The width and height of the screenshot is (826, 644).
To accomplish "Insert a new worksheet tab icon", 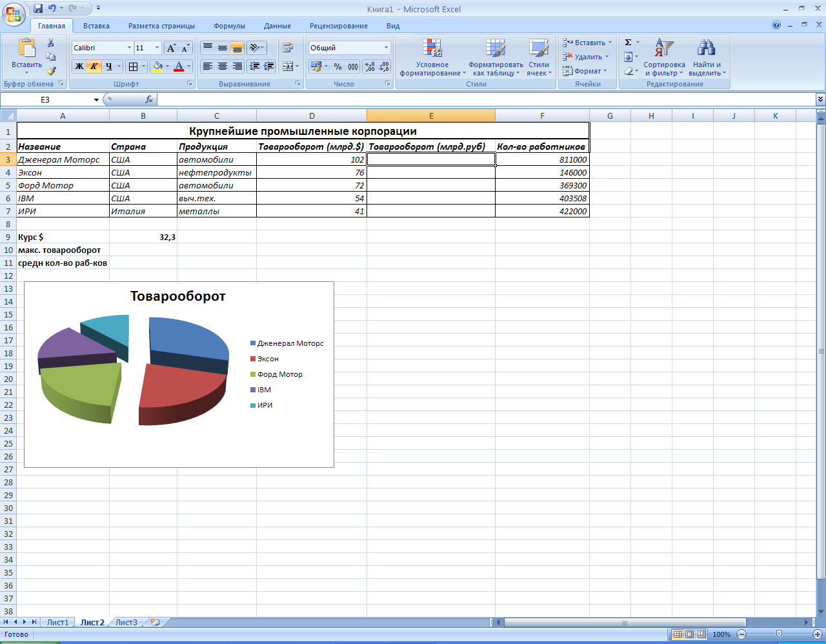I will 155,623.
